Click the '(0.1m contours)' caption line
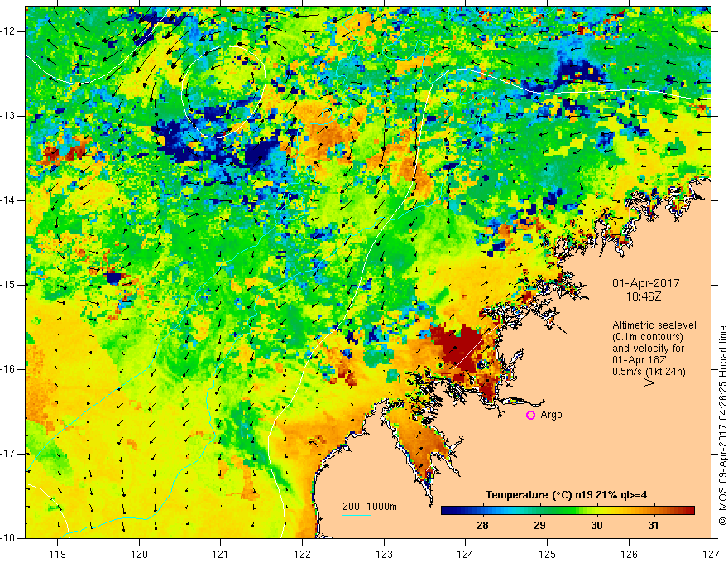 [647, 337]
